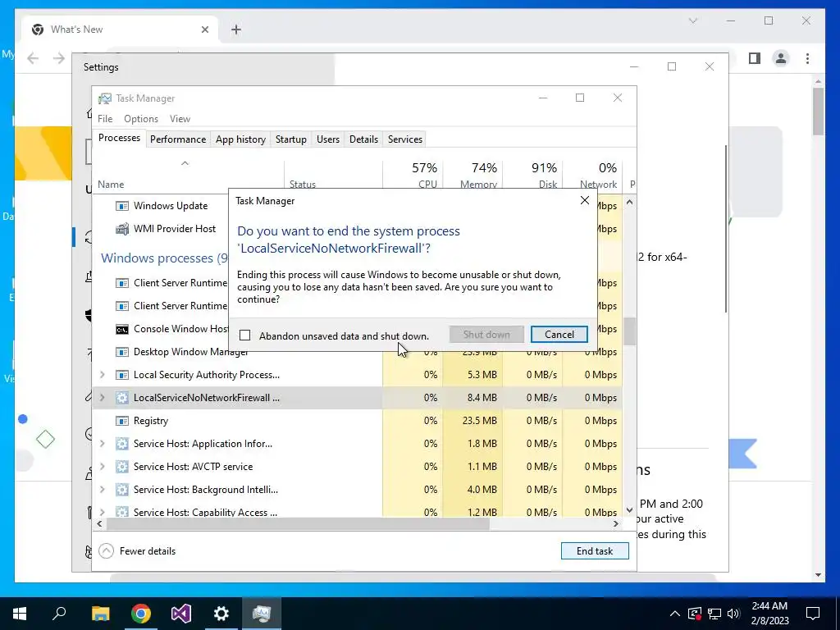Expand Service Host: Application Information row
This screenshot has height=630, width=840.
click(103, 444)
